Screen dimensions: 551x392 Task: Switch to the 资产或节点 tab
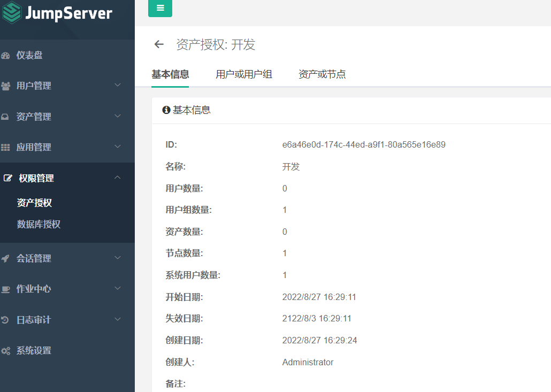pos(322,74)
